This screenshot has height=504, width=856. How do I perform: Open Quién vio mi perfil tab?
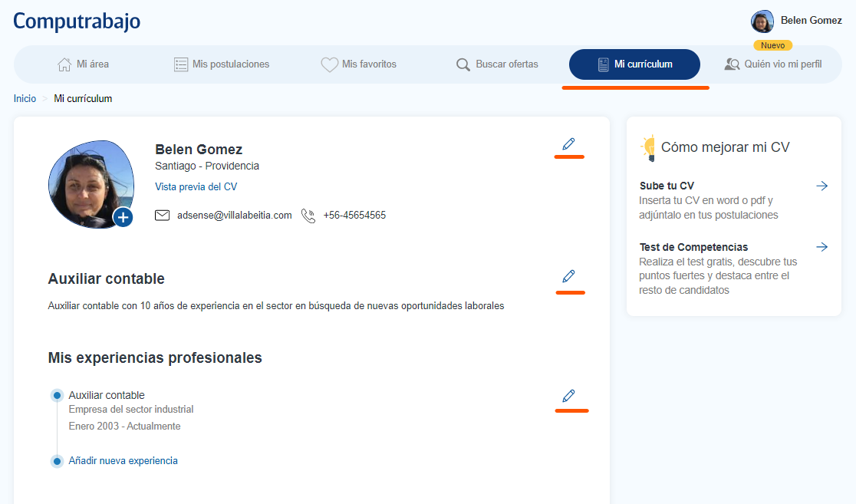(x=773, y=64)
